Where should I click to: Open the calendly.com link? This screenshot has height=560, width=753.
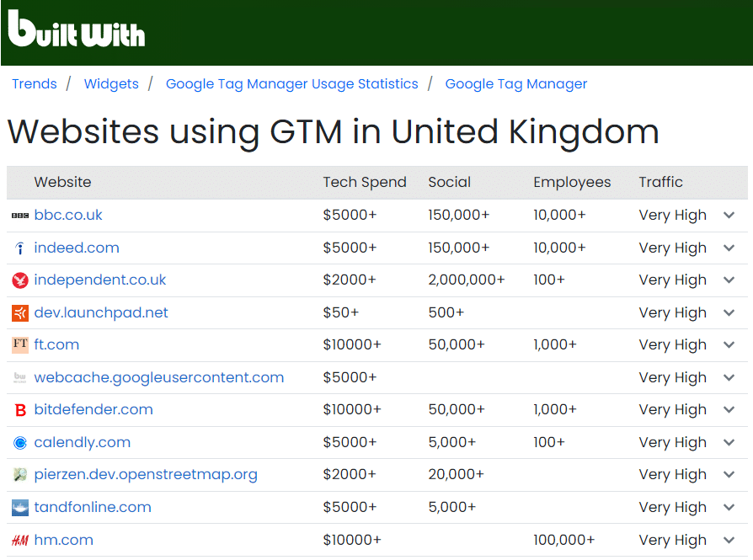tap(82, 442)
